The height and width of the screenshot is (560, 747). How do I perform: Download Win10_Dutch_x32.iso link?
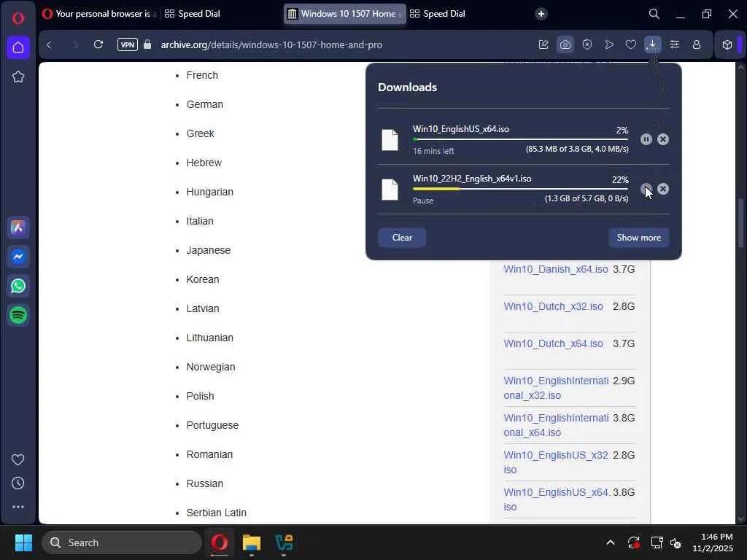(553, 306)
